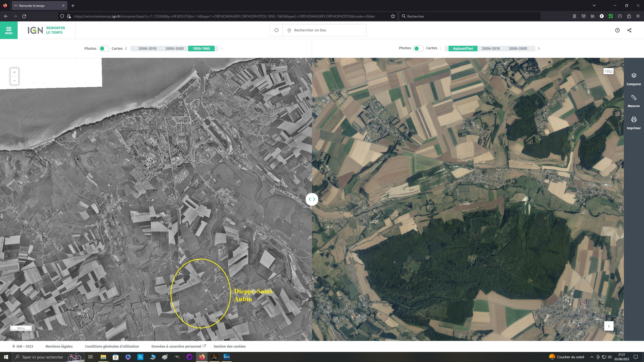The image size is (644, 362).
Task: Click the geolocation crosshair icon
Action: [x=276, y=30]
